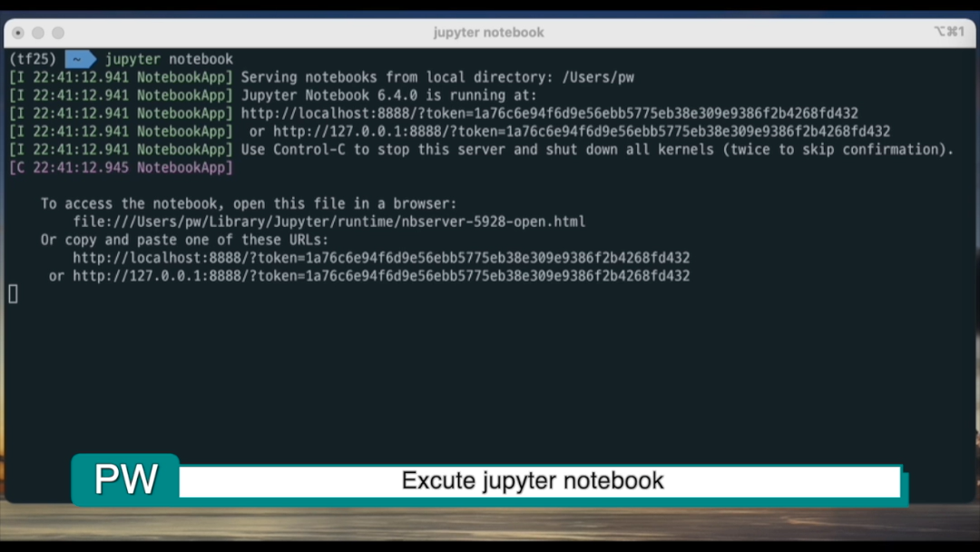Click the terminal window zoom button
The image size is (980, 552).
(x=58, y=33)
